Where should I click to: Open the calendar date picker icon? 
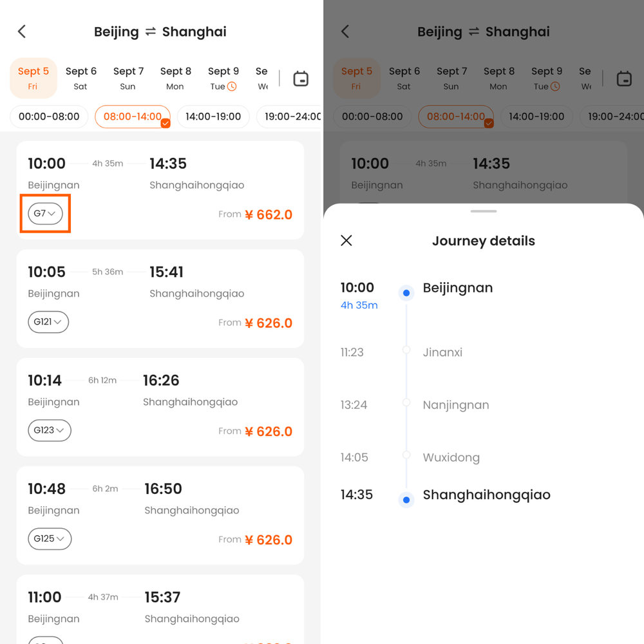point(300,78)
